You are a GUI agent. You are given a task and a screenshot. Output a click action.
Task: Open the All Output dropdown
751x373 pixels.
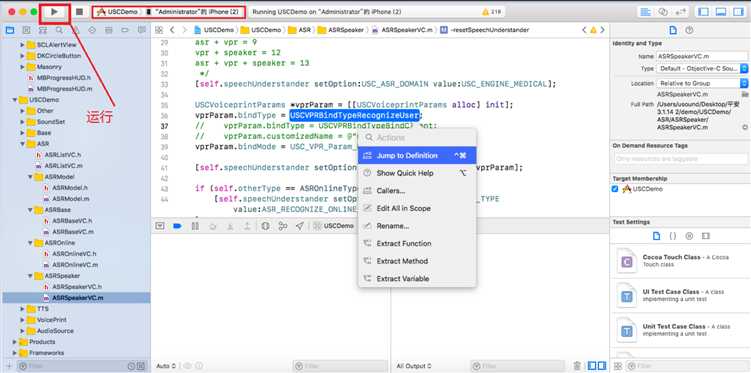click(x=413, y=366)
